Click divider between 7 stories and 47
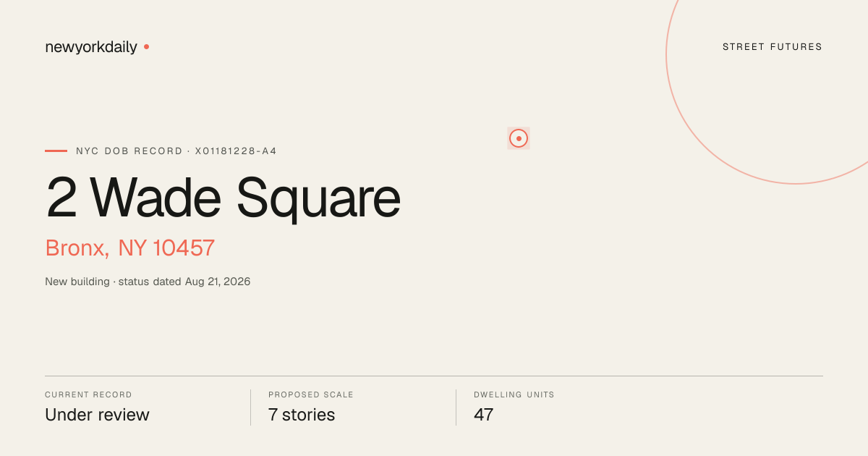Screen dimensions: 868x456 (x=456, y=408)
